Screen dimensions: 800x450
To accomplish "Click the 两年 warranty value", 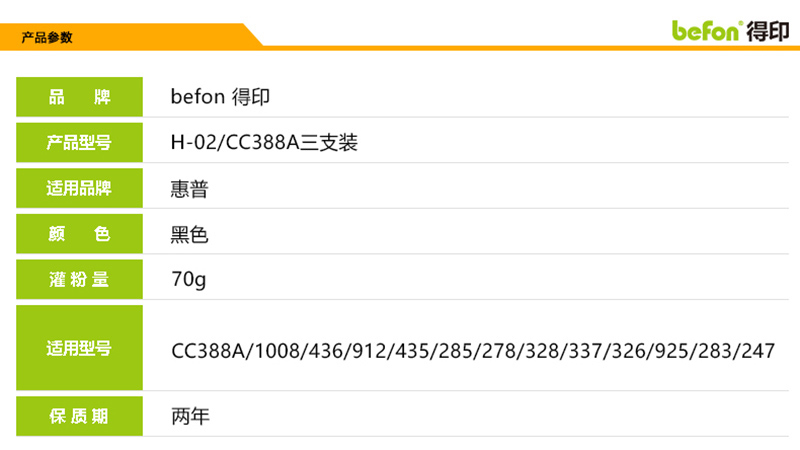I will pos(190,416).
